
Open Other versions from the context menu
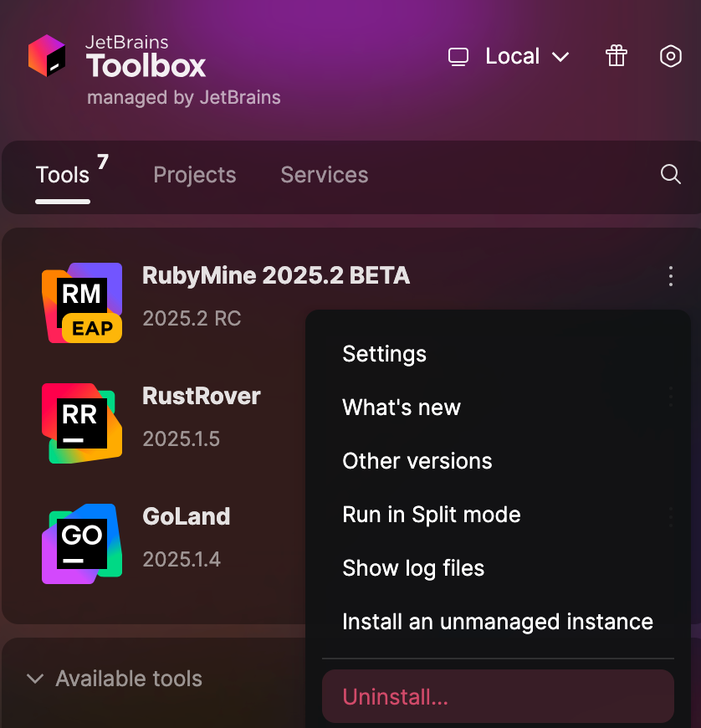417,461
